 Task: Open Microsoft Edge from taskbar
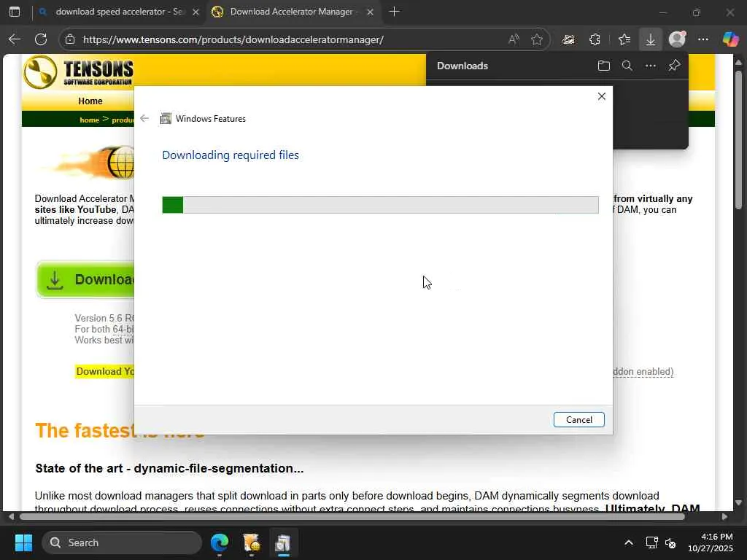pos(220,542)
